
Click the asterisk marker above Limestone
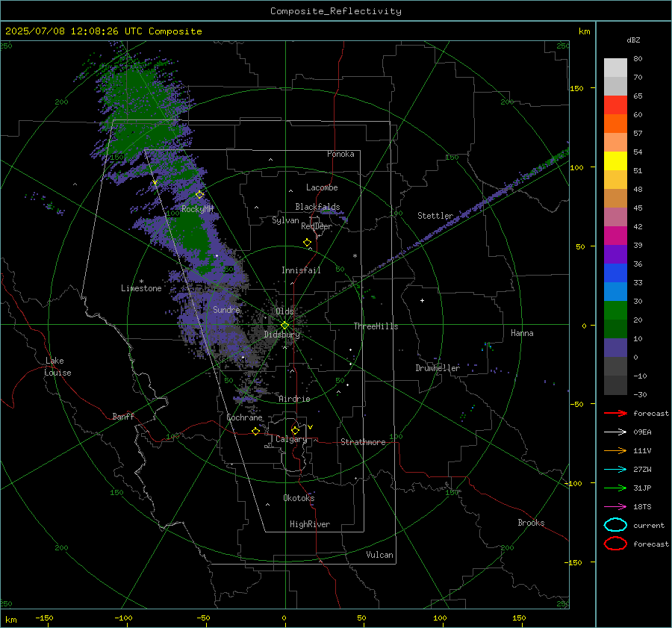141,282
